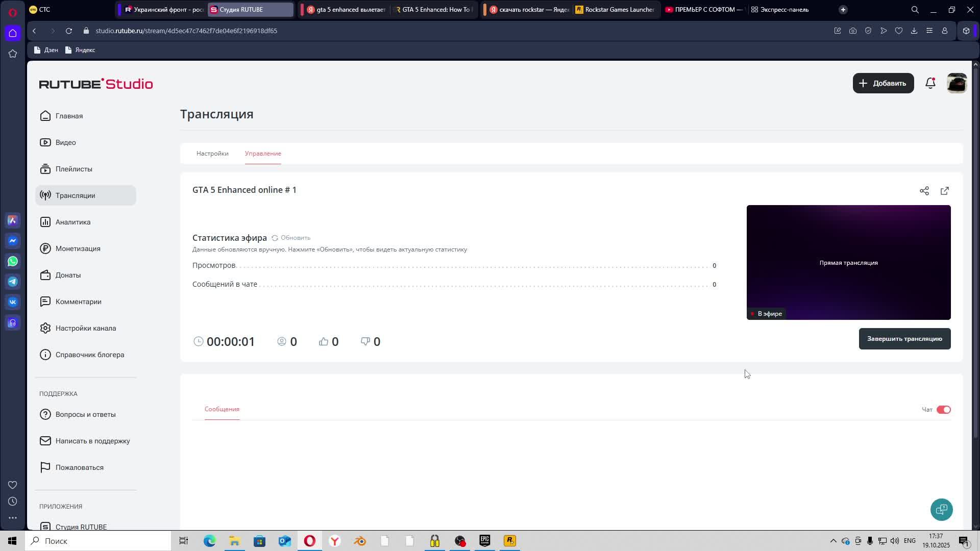Click the live stream preview thumbnail
Screen dimensions: 980x551
click(848, 262)
